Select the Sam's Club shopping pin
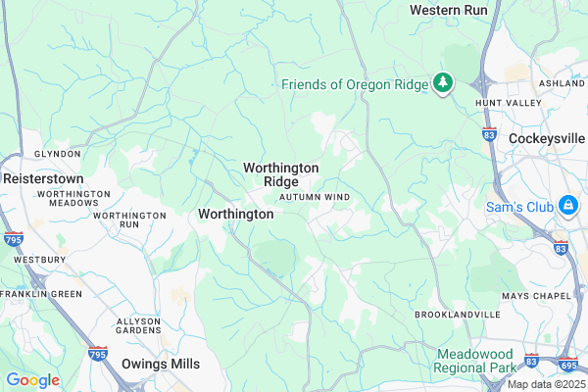 568,206
